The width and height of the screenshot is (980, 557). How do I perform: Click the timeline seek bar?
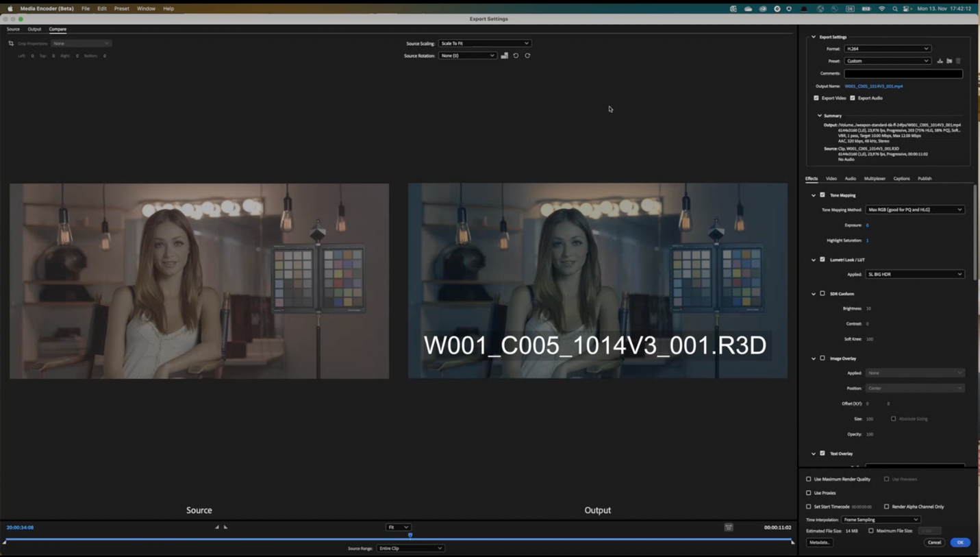point(397,540)
